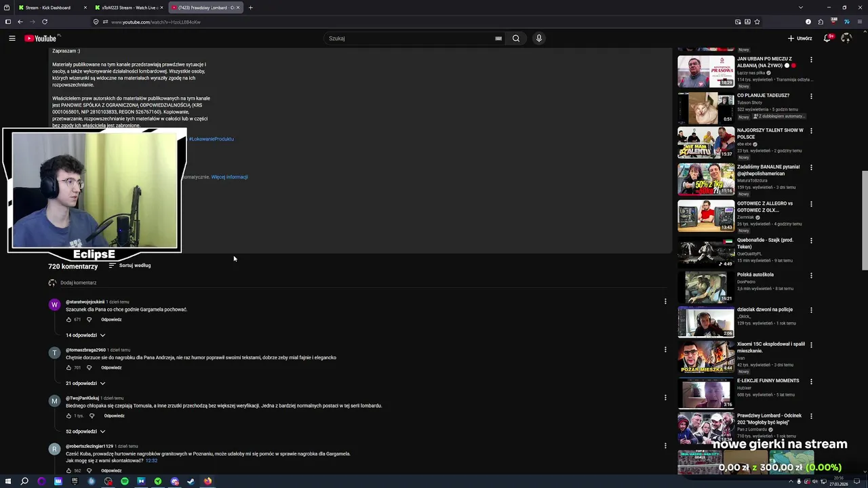Screen dimensions: 868x488
Task: Expand 14 odpowiedzi replies
Action: pos(85,335)
